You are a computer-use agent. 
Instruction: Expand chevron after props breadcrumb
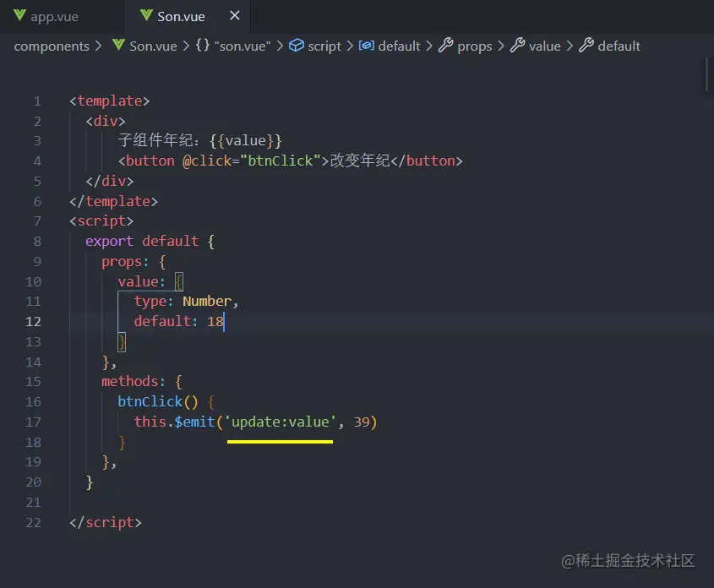click(x=501, y=46)
